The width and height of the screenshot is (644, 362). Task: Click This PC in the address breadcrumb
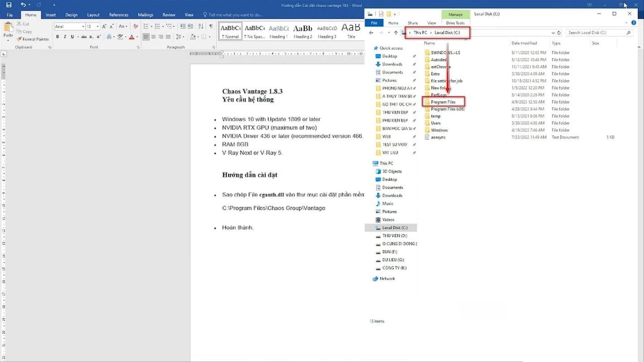(x=420, y=33)
